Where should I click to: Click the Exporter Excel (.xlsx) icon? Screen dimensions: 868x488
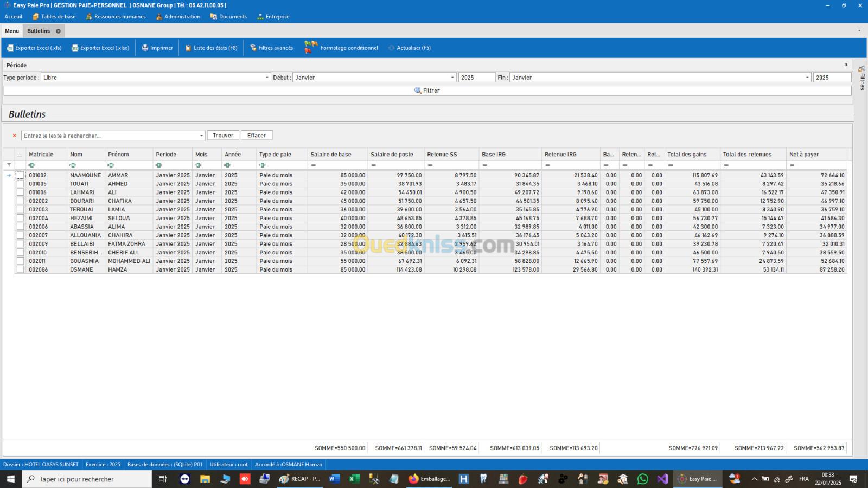click(x=75, y=48)
